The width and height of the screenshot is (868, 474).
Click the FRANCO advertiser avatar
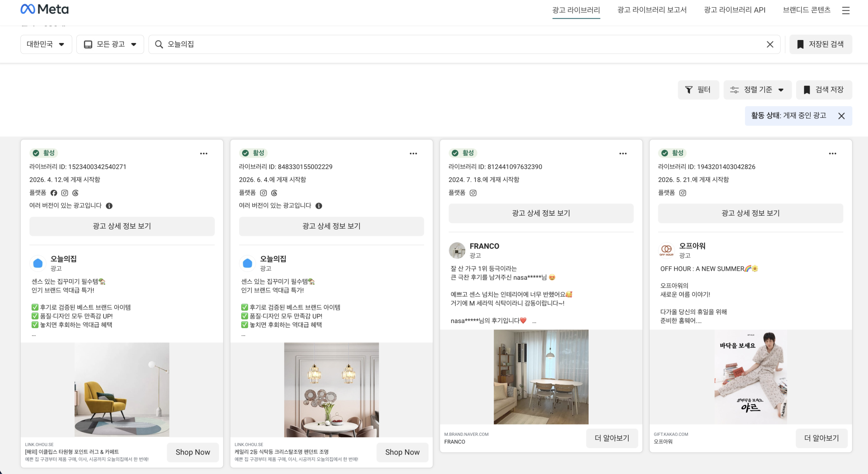[x=457, y=250]
